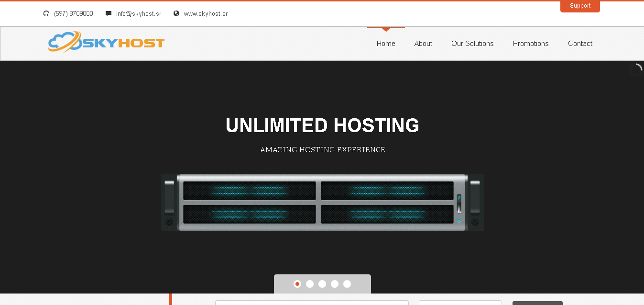The height and width of the screenshot is (305, 644).
Task: Click the UNLIMITED HOSTING headline
Action: (x=322, y=125)
